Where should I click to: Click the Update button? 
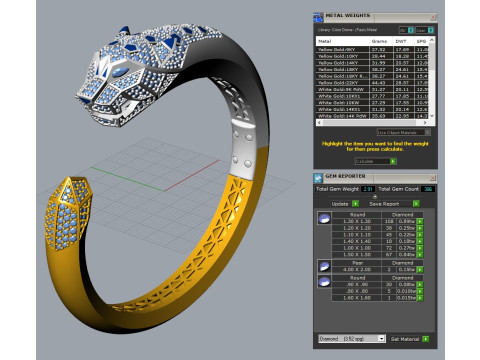click(x=340, y=204)
